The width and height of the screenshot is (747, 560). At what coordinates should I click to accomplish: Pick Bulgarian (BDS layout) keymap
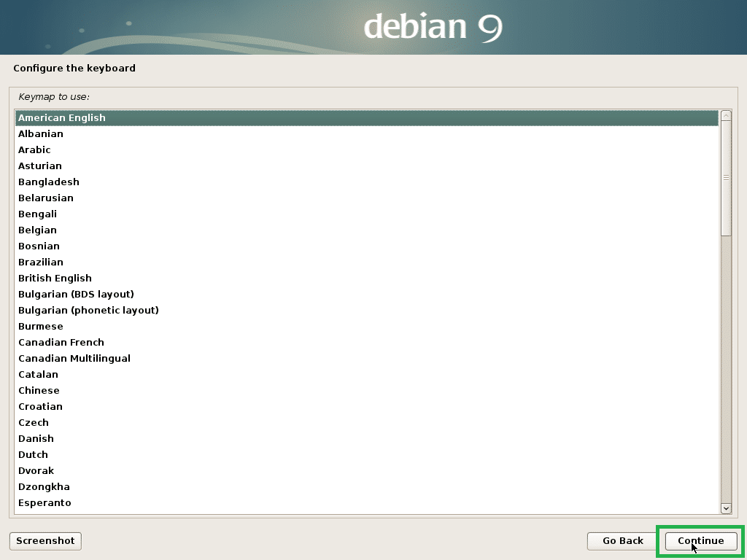pyautogui.click(x=366, y=295)
